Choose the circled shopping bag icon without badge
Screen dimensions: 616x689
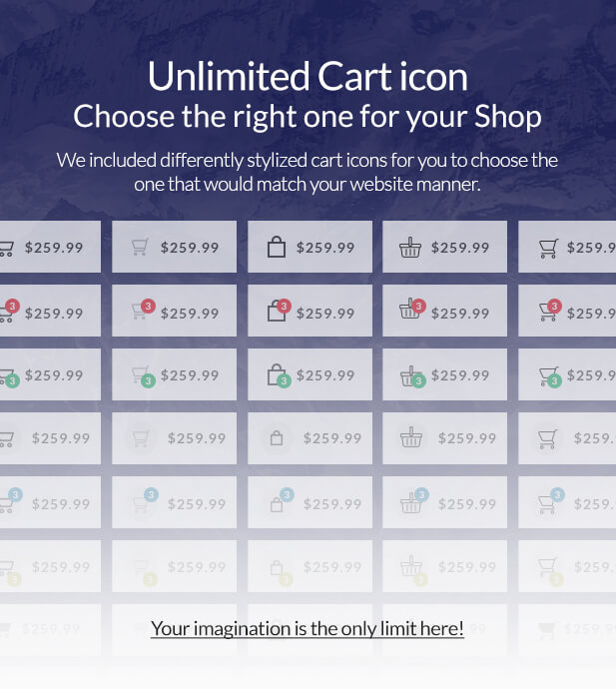[x=277, y=437]
